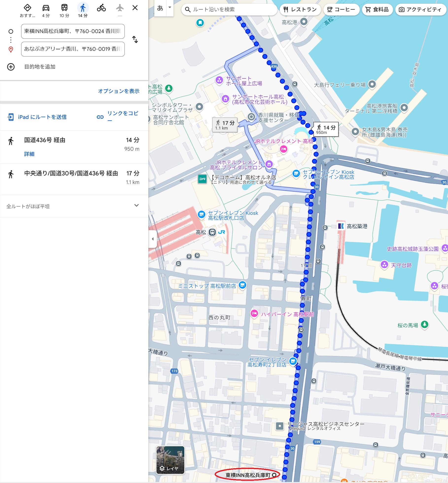Copy the route link
This screenshot has width=448, height=483.
pos(118,117)
